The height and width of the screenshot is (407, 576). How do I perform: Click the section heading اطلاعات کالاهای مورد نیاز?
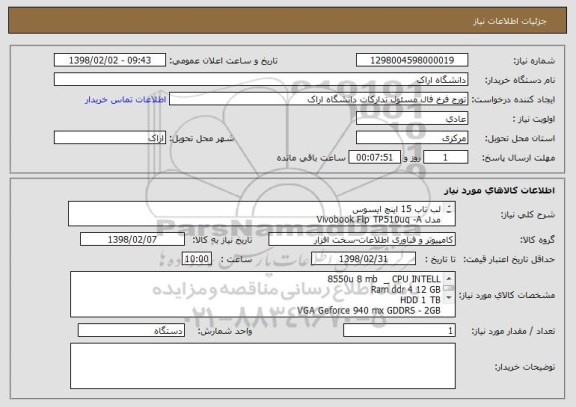[x=499, y=190]
